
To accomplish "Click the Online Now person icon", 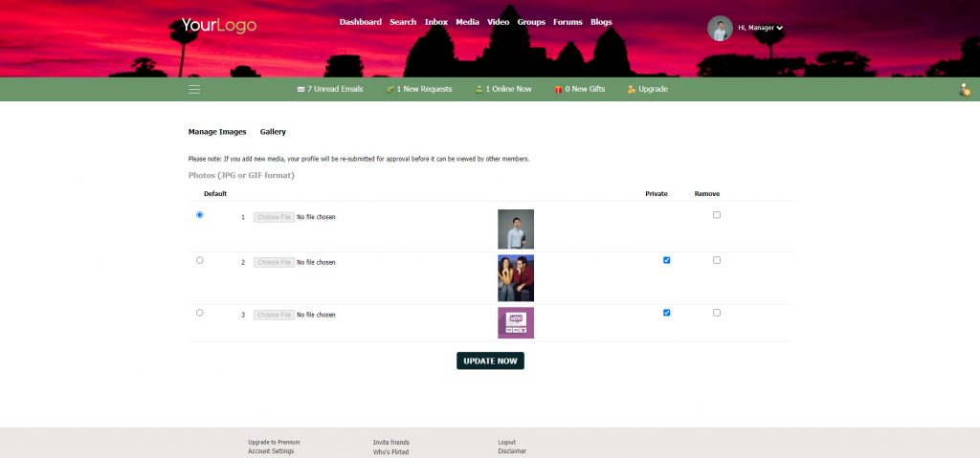I will point(479,89).
